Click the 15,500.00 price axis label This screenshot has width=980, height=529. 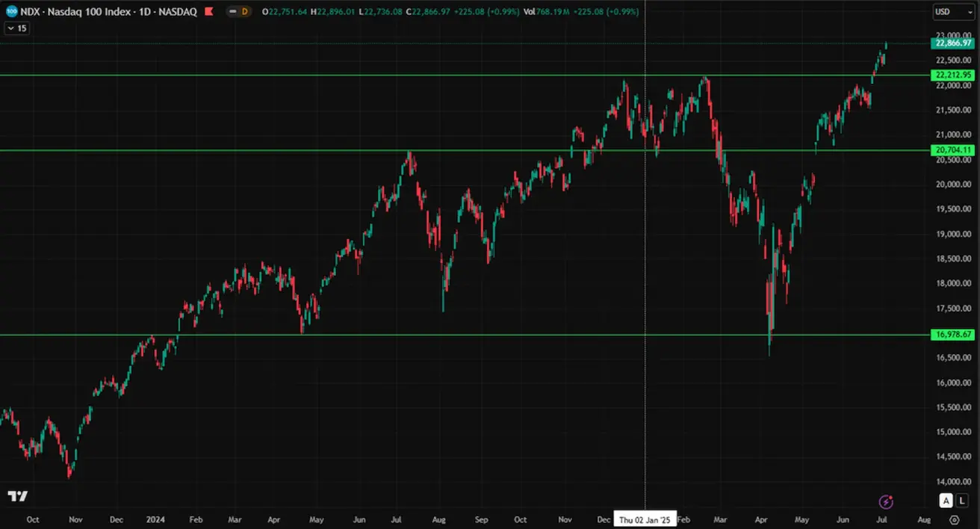pyautogui.click(x=953, y=407)
